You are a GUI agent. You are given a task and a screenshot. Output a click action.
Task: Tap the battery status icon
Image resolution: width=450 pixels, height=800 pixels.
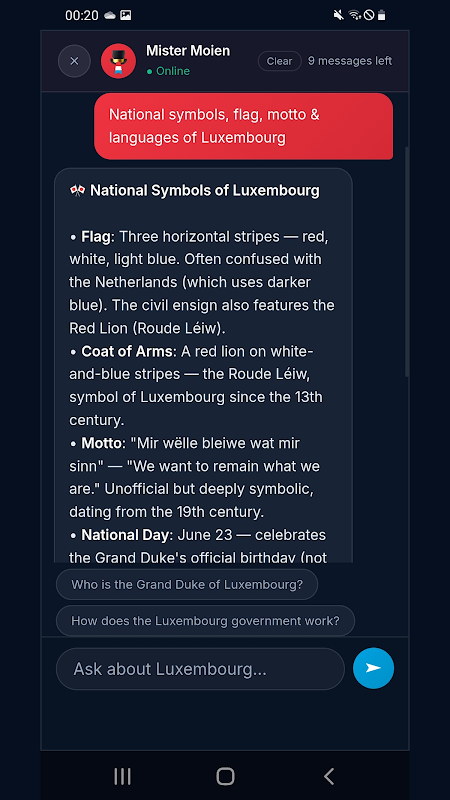[x=382, y=15]
